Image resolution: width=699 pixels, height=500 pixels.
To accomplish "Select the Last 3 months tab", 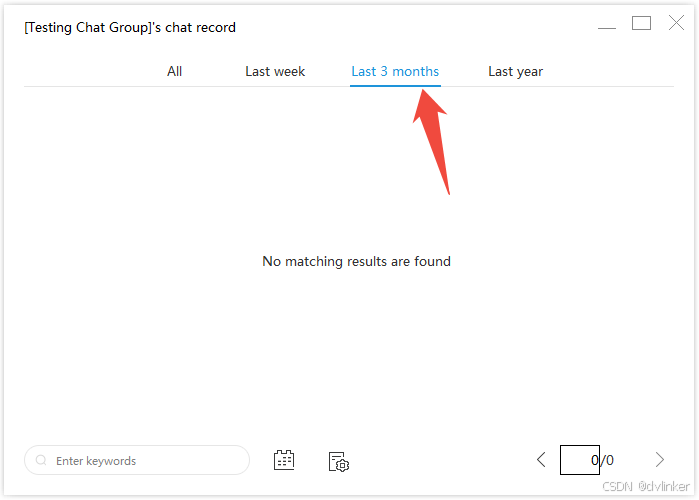I will point(395,71).
